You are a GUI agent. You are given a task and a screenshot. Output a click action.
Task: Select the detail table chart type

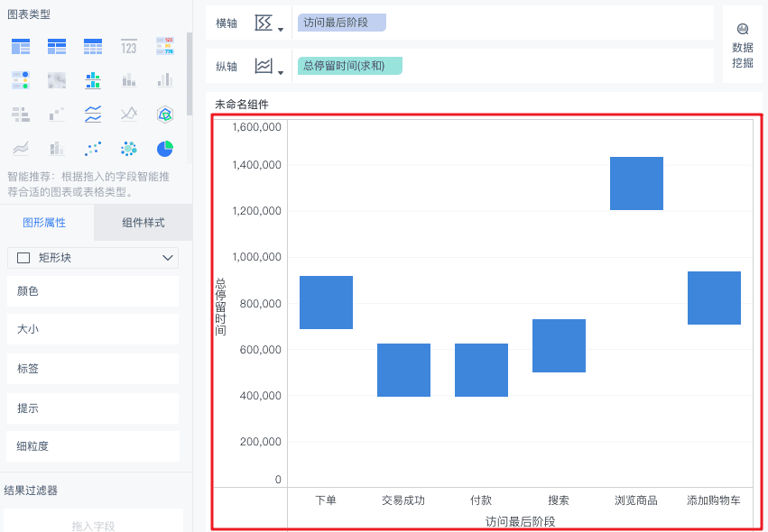tap(93, 47)
